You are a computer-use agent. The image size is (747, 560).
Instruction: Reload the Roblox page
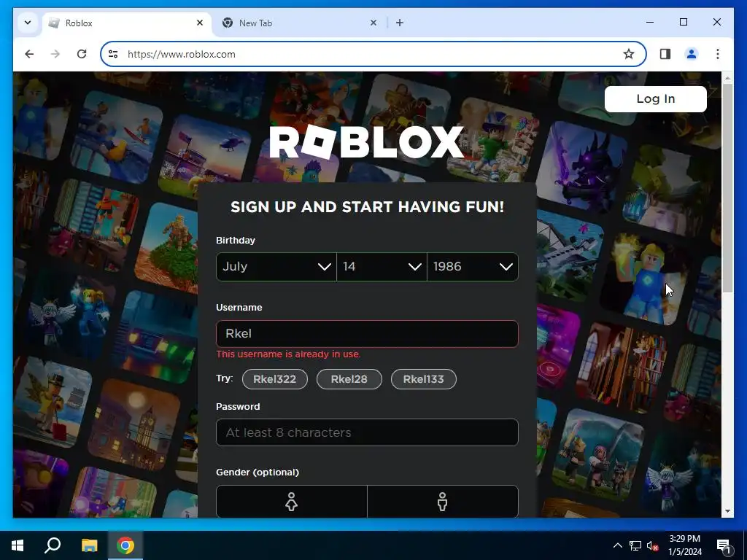(x=82, y=54)
